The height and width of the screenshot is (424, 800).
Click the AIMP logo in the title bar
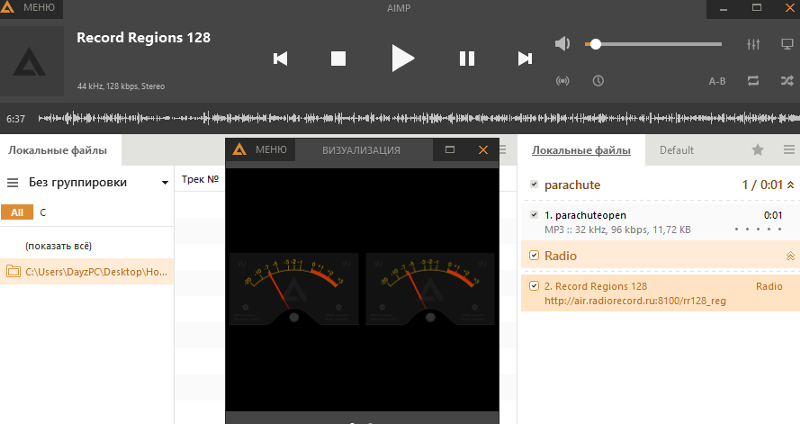pyautogui.click(x=8, y=7)
